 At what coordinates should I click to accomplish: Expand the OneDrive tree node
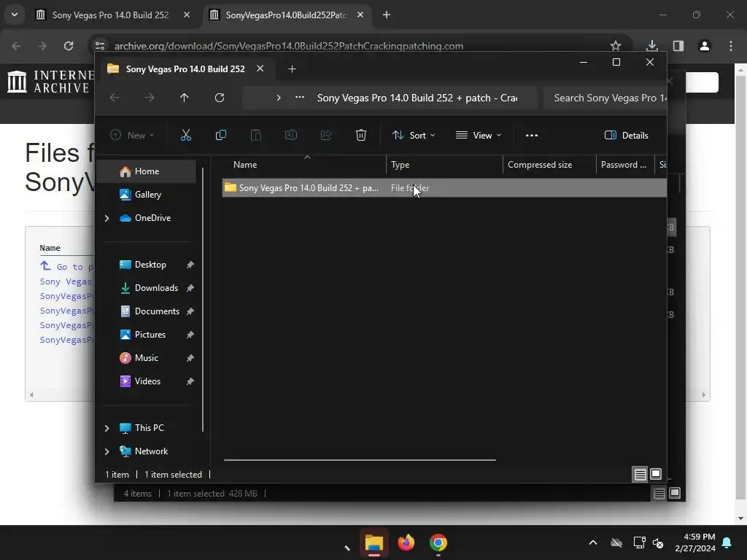click(x=107, y=218)
